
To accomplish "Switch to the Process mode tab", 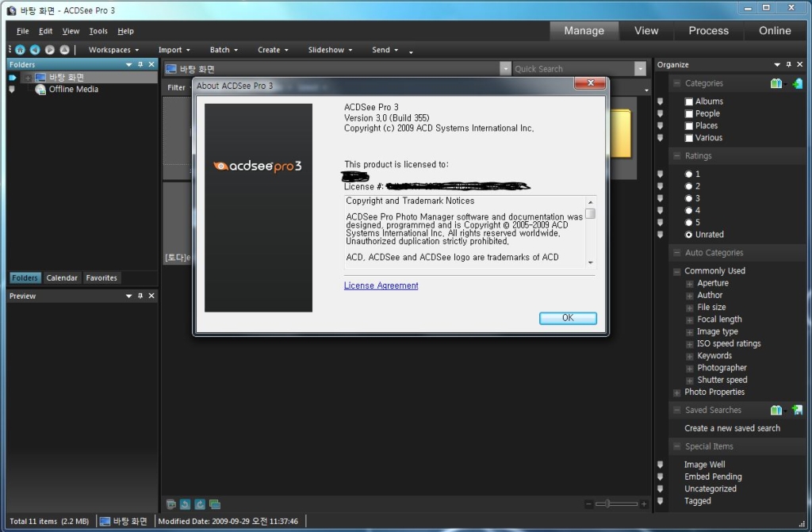I will [x=708, y=31].
